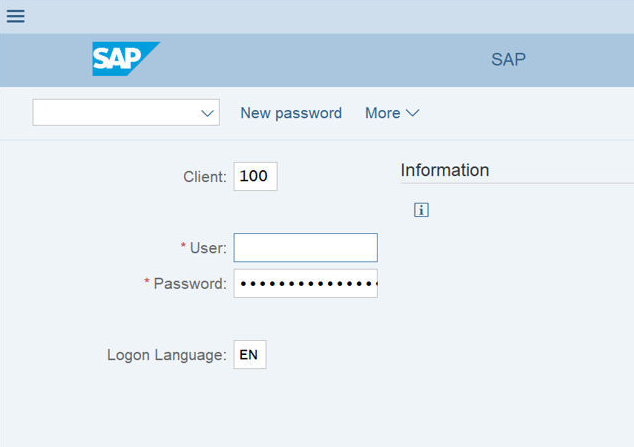Click the red asterisk beside User

pyautogui.click(x=183, y=246)
